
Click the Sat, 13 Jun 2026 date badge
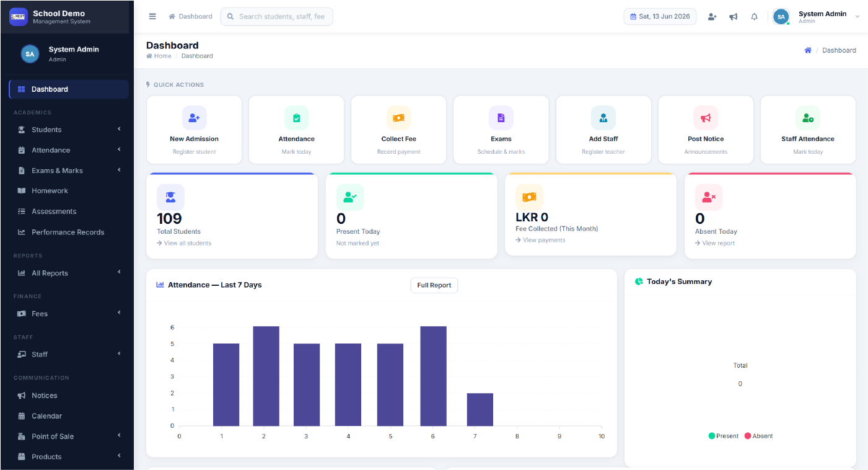pyautogui.click(x=660, y=17)
